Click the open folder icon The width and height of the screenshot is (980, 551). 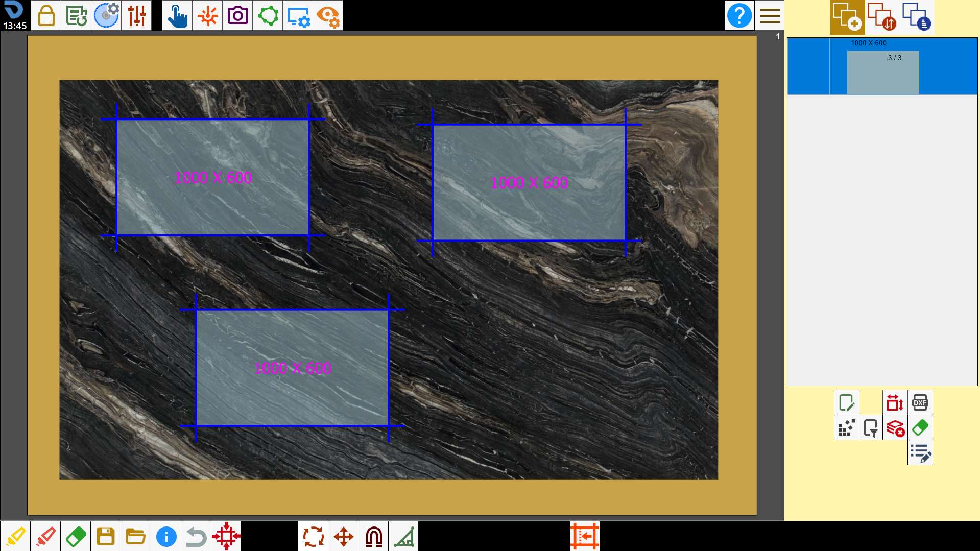click(136, 536)
